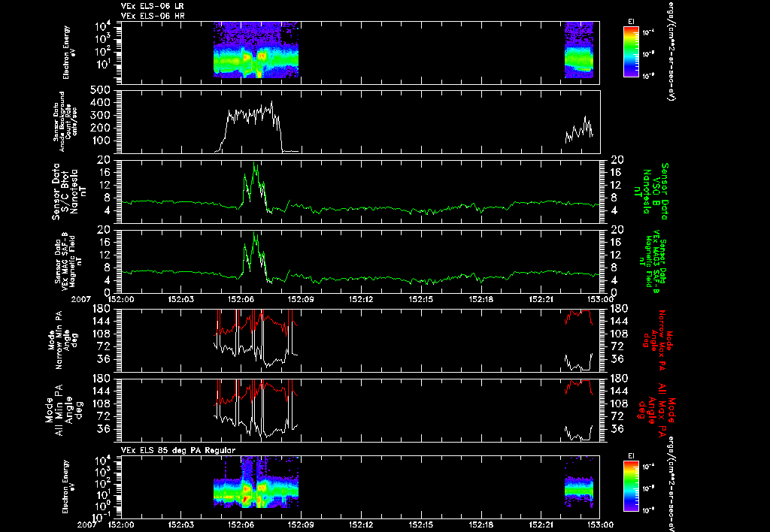Click the '200' tick on the count rate axis
The image size is (770, 532).
102,128
